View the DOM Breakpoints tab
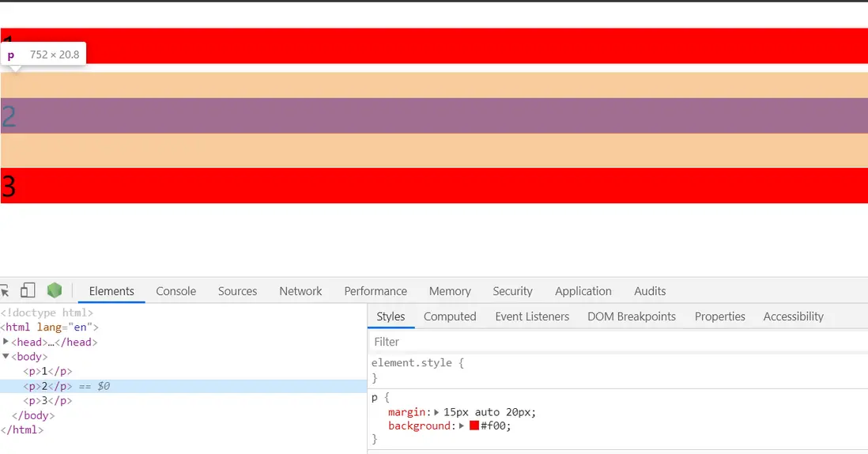 (x=632, y=316)
